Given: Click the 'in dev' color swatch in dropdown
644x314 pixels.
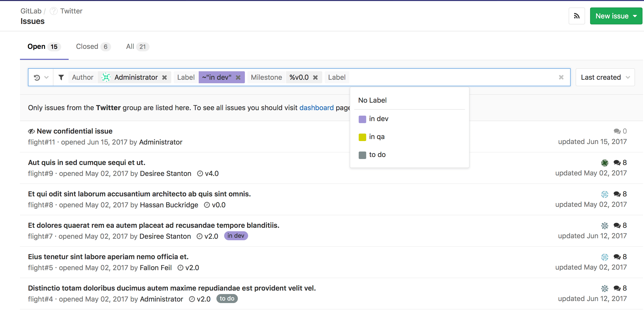Looking at the screenshot, I should [x=362, y=119].
